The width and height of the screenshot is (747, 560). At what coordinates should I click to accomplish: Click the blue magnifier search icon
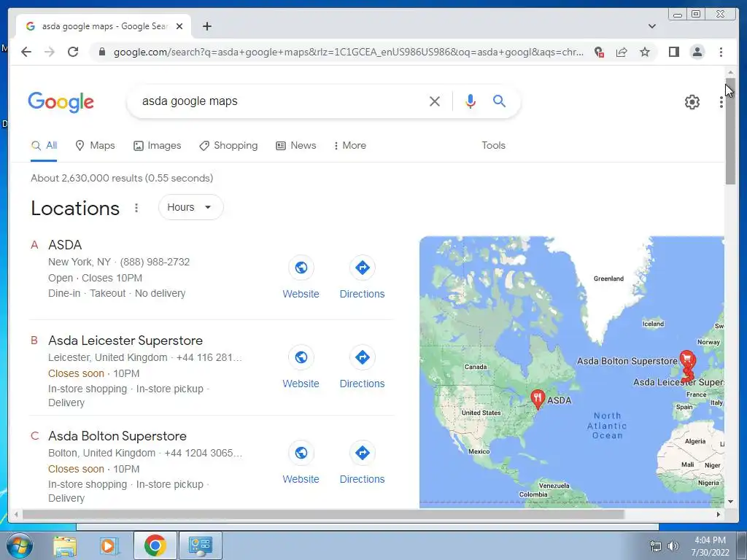coord(499,101)
